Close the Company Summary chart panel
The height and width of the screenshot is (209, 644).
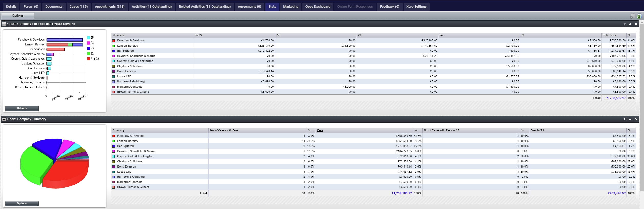coord(636,119)
